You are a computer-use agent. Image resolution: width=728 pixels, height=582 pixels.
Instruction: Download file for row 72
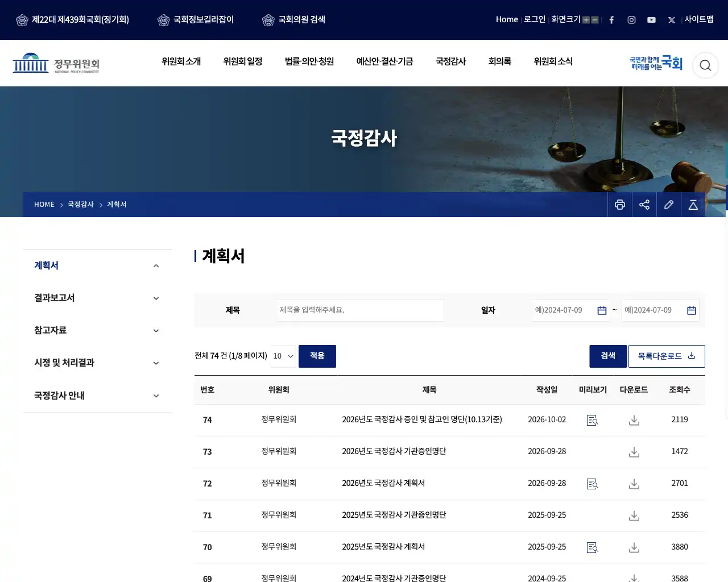point(634,484)
